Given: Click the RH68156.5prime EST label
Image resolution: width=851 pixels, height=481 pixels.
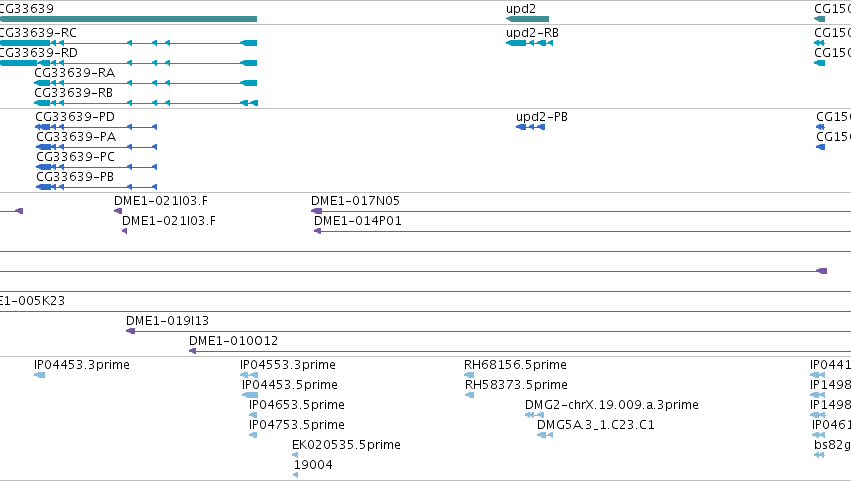Looking at the screenshot, I should point(515,365).
